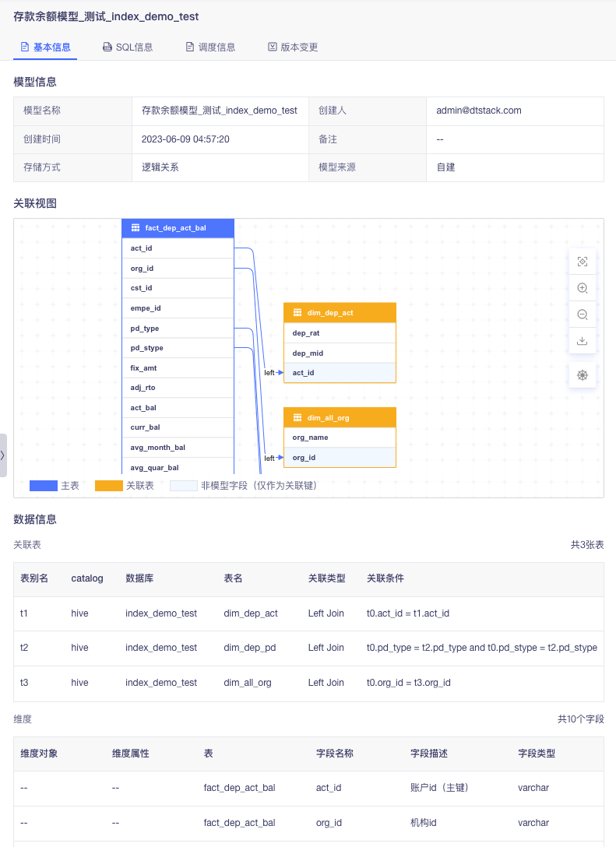This screenshot has width=616, height=847.
Task: Click the pd_type field in main table
Action: tap(178, 328)
